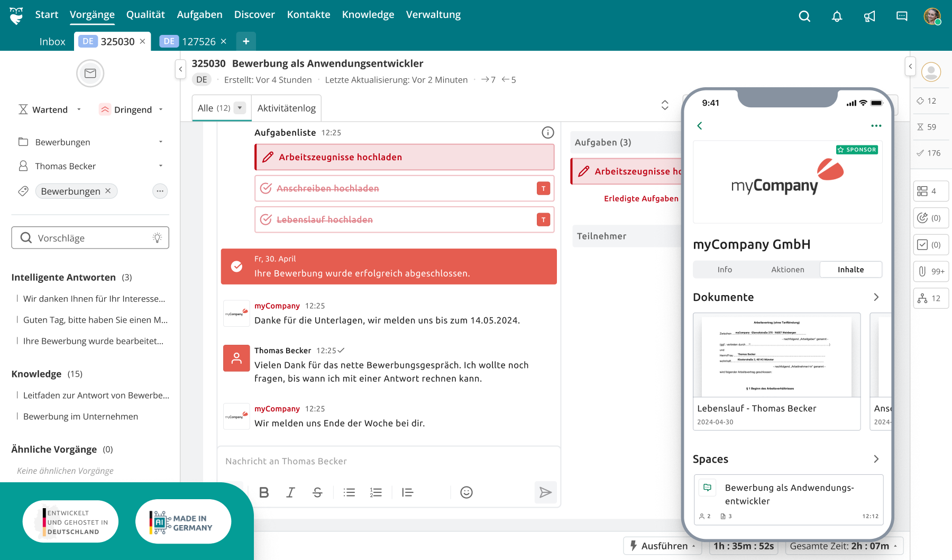Open right sidebar checkbox tasks (0) icon
952x560 pixels.
(931, 245)
